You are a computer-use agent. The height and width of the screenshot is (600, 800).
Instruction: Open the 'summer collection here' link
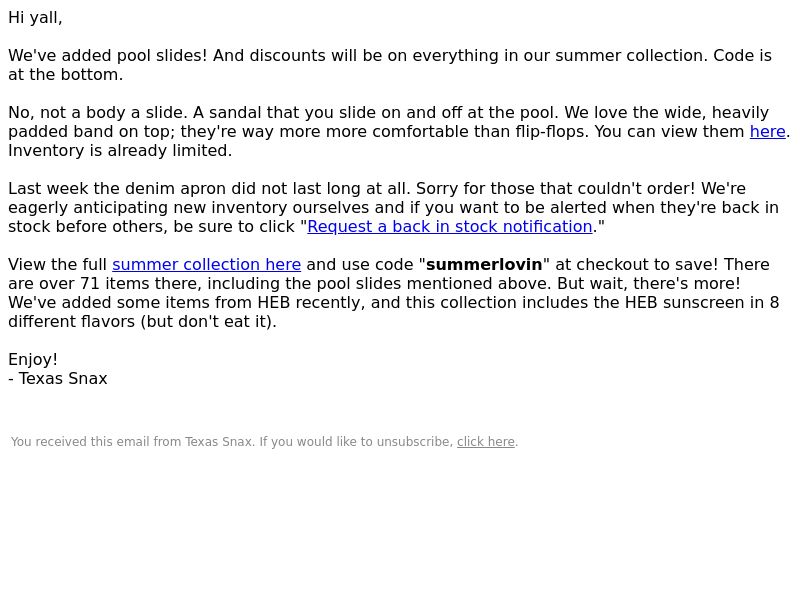207,265
